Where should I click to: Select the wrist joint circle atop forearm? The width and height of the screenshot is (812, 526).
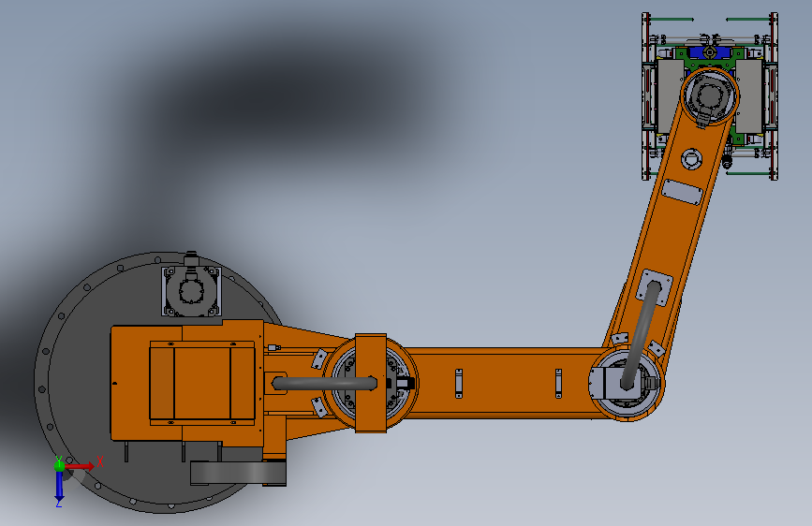(x=710, y=96)
